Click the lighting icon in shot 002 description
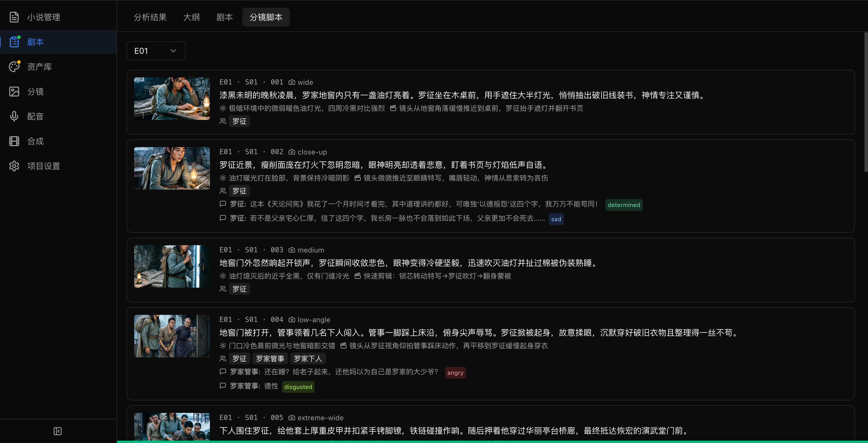Viewport: 868px width, 443px height. (x=222, y=178)
